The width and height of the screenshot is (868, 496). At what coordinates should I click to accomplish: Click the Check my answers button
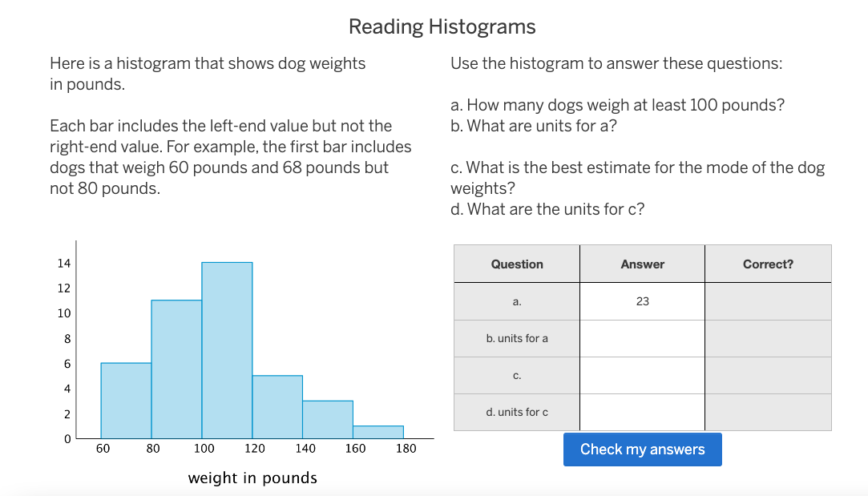pyautogui.click(x=642, y=450)
